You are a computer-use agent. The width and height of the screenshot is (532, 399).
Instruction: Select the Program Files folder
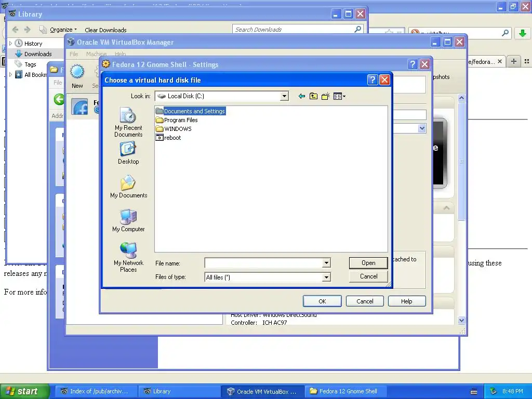coord(177,120)
